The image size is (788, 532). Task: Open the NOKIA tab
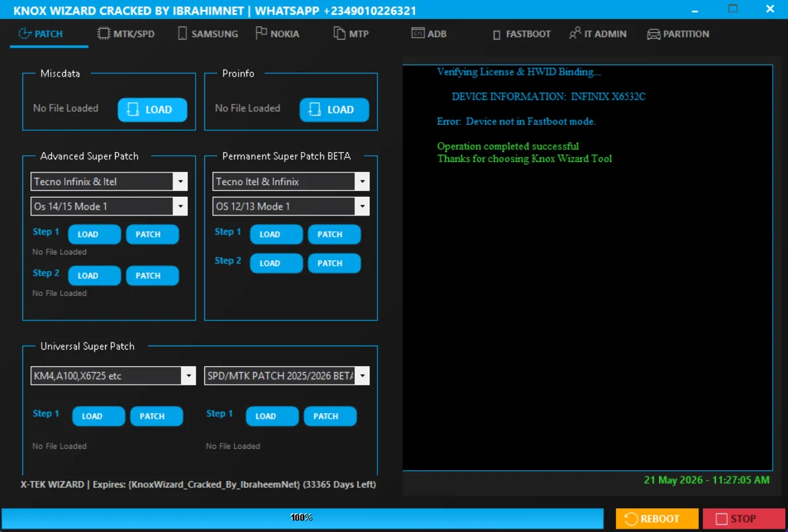point(278,34)
